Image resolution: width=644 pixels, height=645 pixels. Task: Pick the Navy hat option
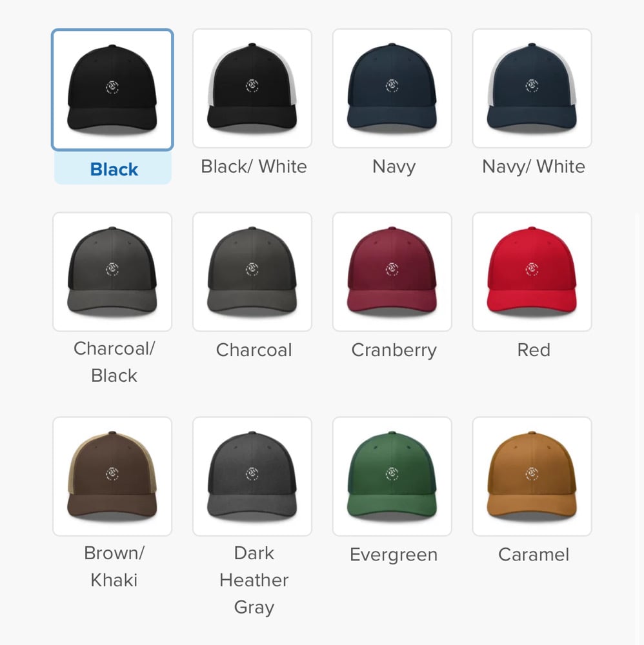tap(392, 88)
